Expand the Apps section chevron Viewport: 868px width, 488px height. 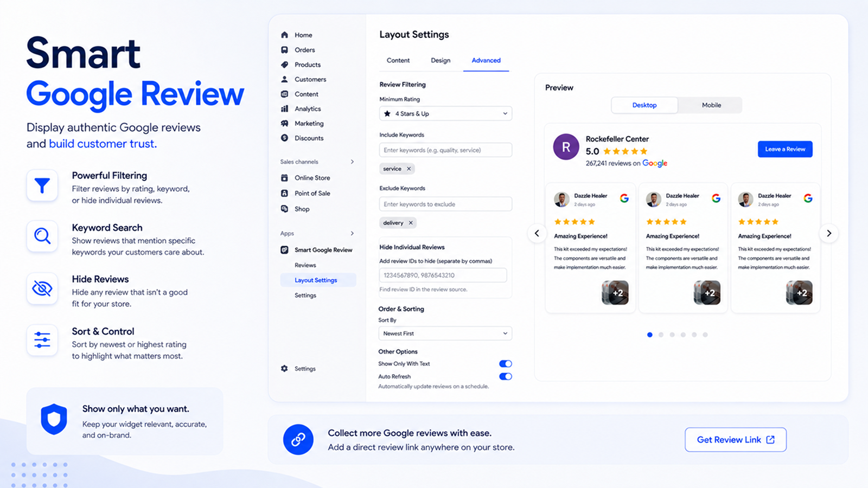pyautogui.click(x=352, y=233)
